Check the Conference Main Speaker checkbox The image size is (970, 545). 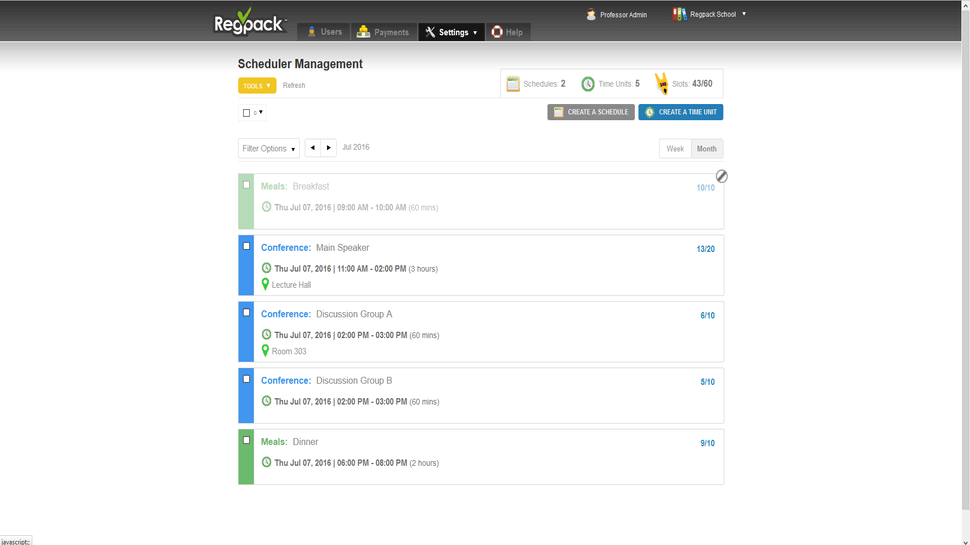click(x=246, y=246)
